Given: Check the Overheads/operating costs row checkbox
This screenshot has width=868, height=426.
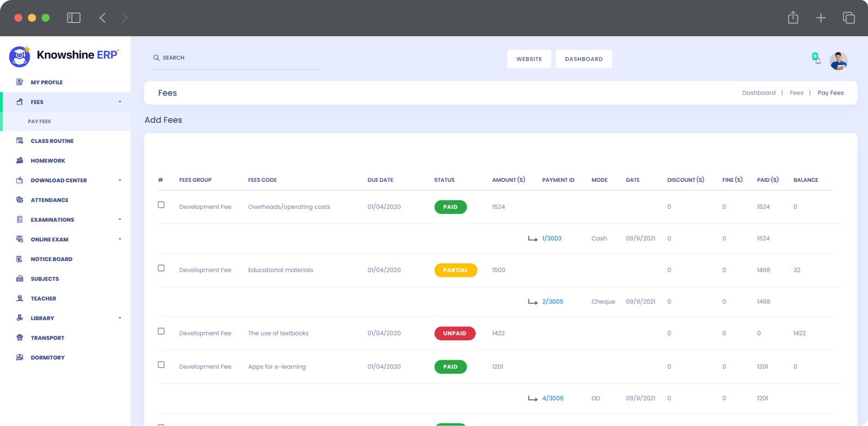Looking at the screenshot, I should tap(161, 205).
